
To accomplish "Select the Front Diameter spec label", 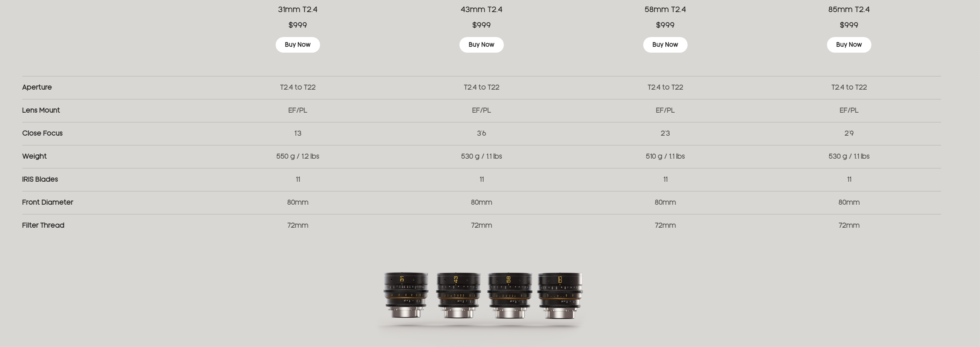I will pyautogui.click(x=48, y=202).
